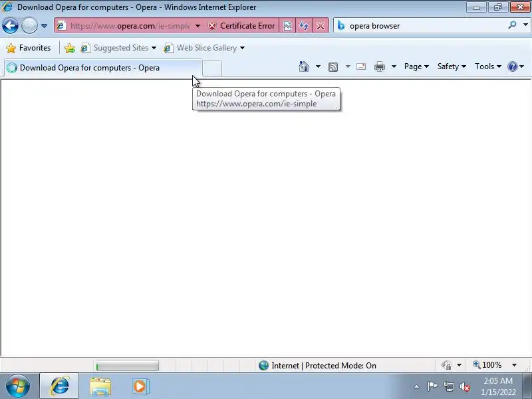The height and width of the screenshot is (399, 532).
Task: Open the Page menu
Action: coord(416,66)
